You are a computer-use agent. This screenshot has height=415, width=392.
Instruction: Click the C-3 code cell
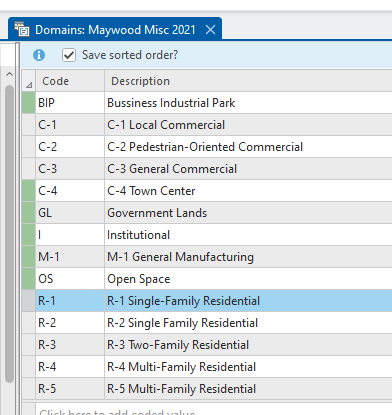(70, 169)
